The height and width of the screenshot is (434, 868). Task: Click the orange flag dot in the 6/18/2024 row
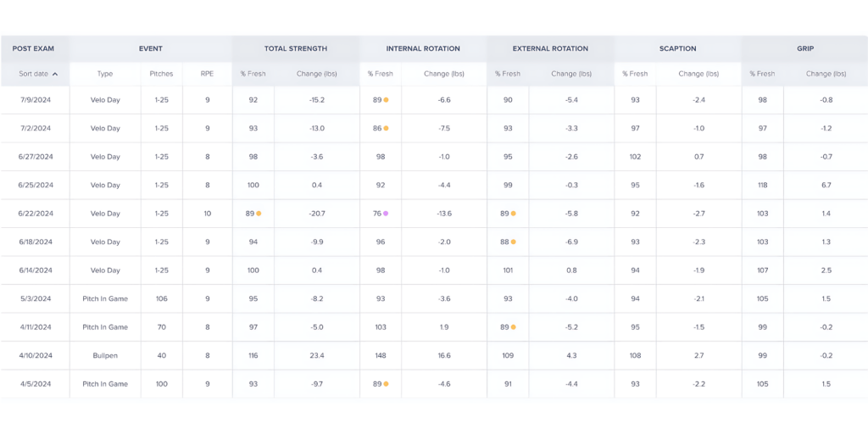coord(513,242)
